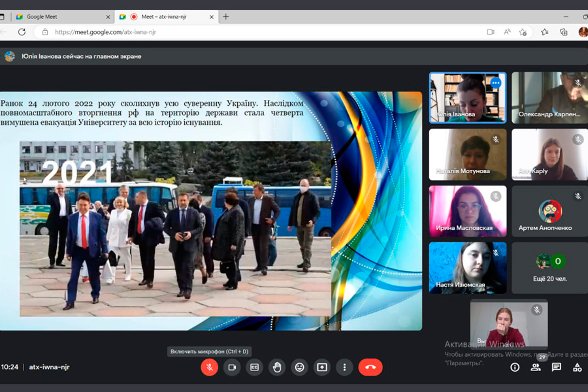Add this page to browser favorites

coord(523,32)
